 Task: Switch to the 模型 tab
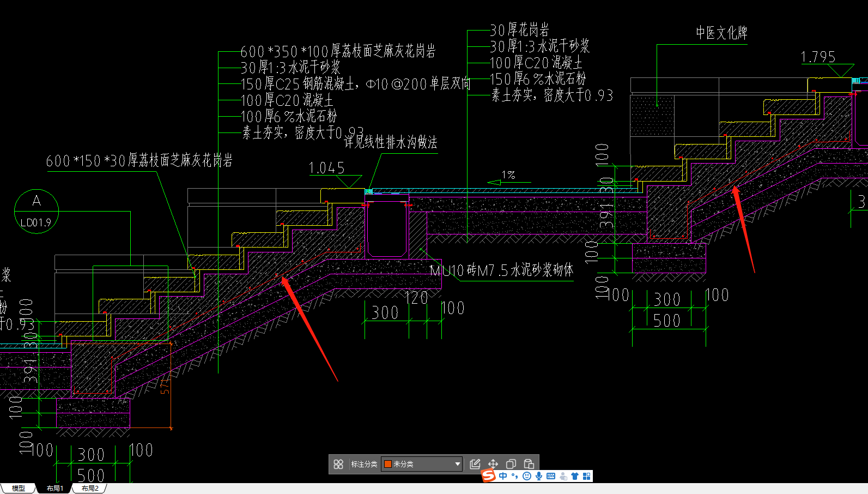[19, 488]
